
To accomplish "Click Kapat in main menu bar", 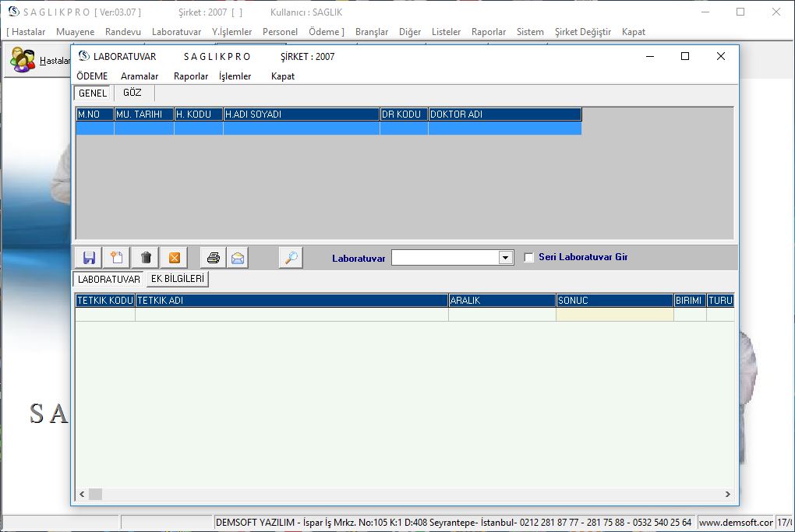I will coord(633,32).
